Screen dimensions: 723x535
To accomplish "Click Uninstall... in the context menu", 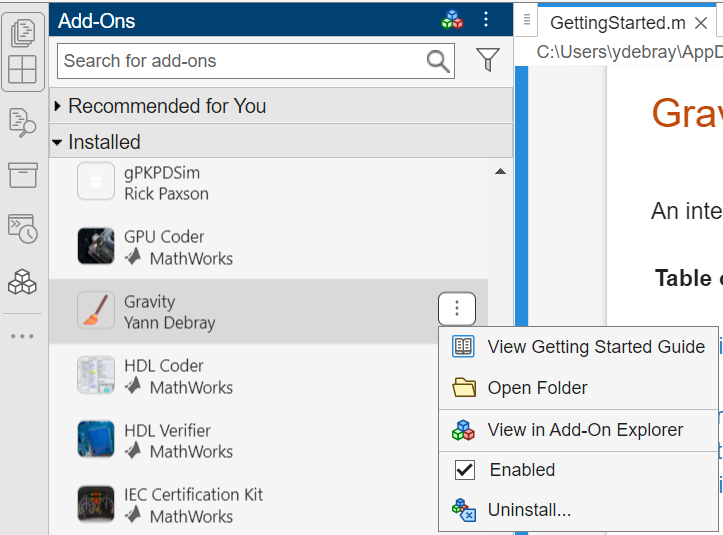I will point(529,510).
